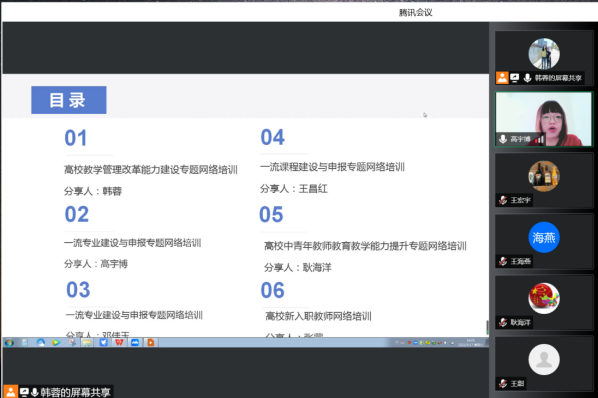The image size is (598, 398).
Task: Click the muted microphone icon beside 王宏宇
Action: pyautogui.click(x=503, y=200)
